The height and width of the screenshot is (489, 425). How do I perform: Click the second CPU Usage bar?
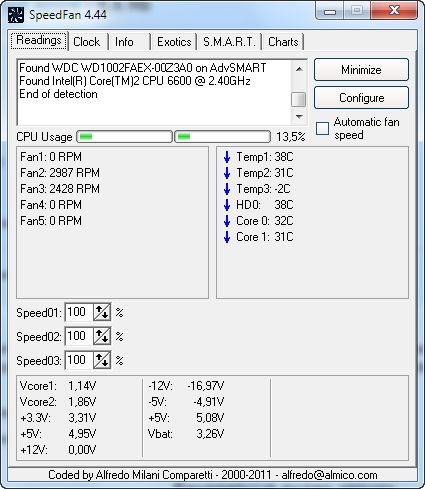(x=222, y=137)
